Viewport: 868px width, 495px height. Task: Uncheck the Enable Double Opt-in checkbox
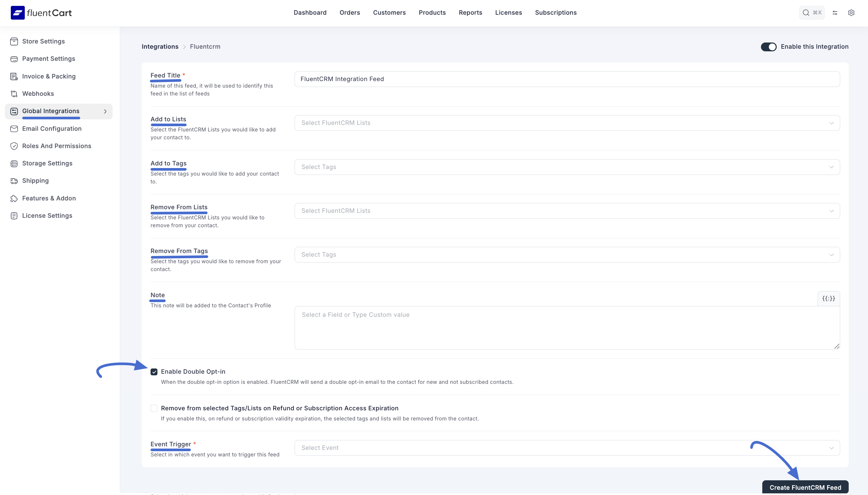[x=154, y=372]
